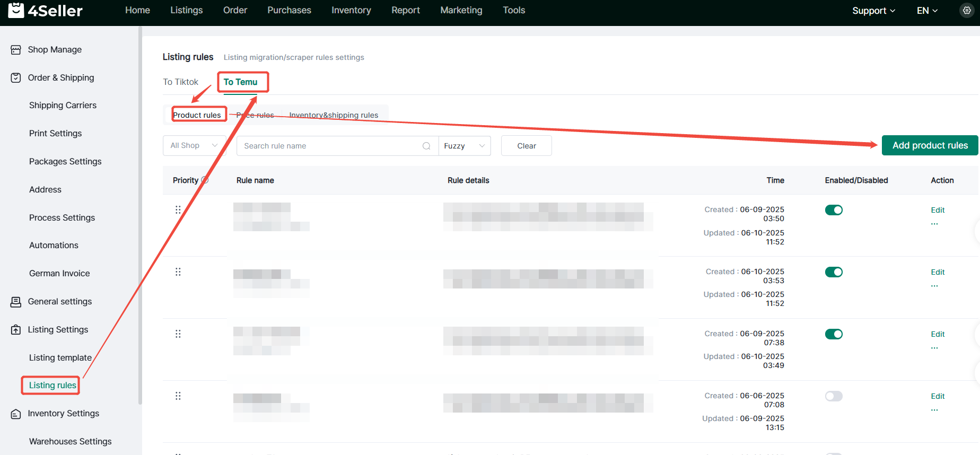The image size is (980, 455).
Task: Open the All Shop dropdown
Action: pos(194,146)
